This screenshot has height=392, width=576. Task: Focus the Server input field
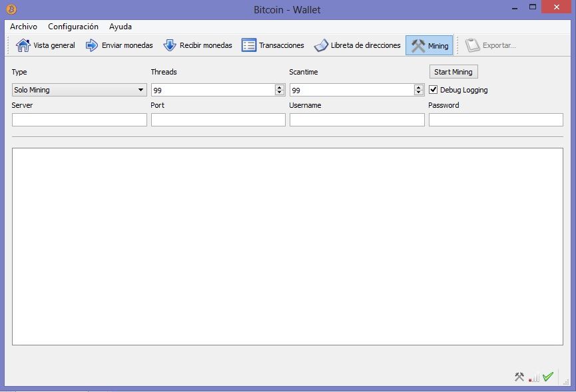pyautogui.click(x=79, y=120)
